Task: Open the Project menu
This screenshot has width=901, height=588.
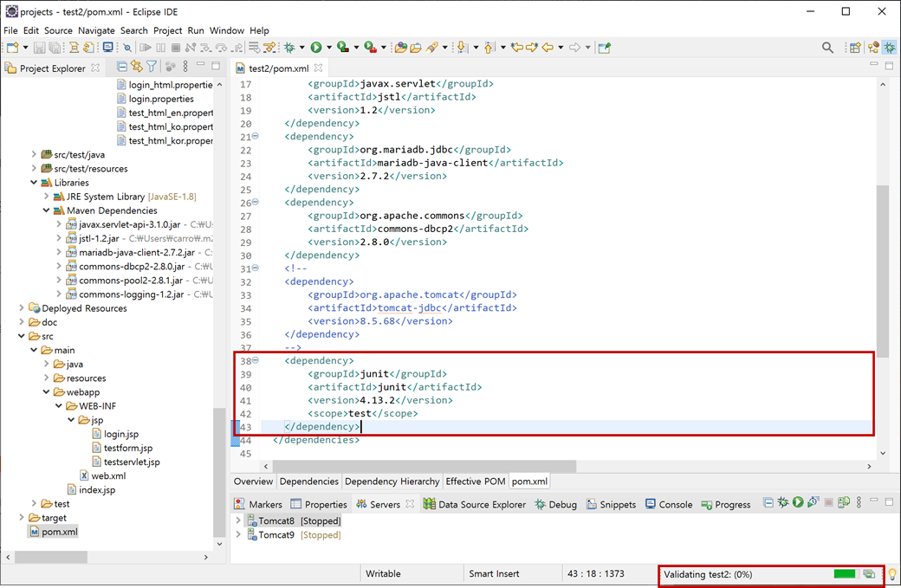Action: [x=167, y=30]
